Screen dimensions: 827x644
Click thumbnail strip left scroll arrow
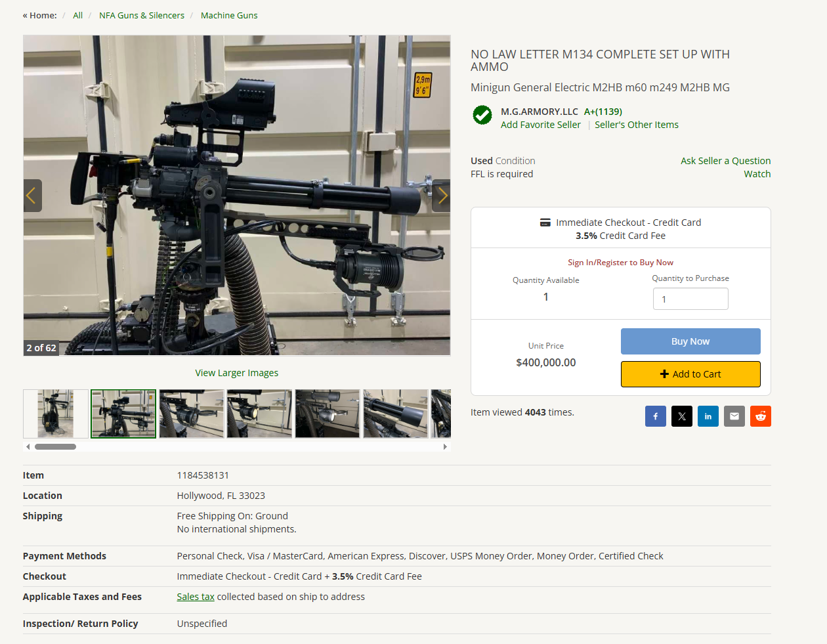[28, 446]
